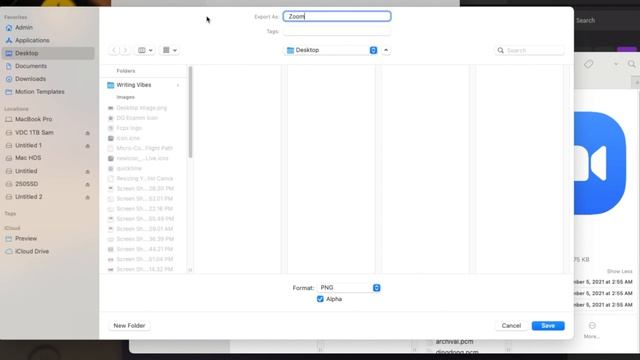Viewport: 640px width, 360px height.
Task: Select the Micro-Co...Flight Path file
Action: pyautogui.click(x=144, y=148)
